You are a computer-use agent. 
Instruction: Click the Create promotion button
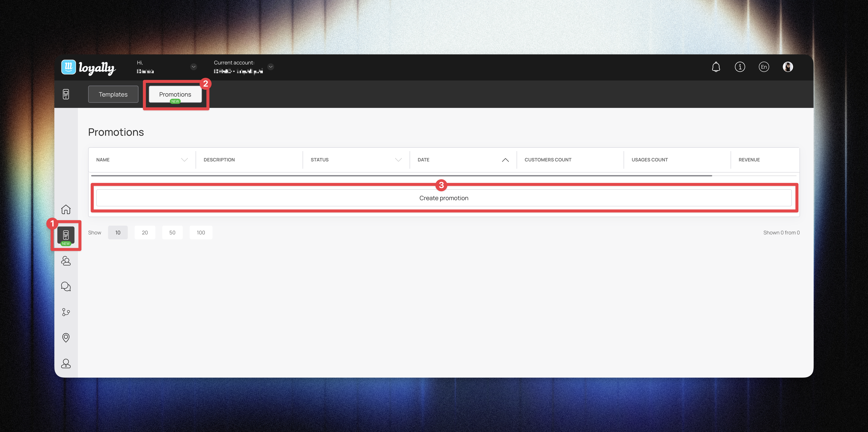(x=443, y=198)
